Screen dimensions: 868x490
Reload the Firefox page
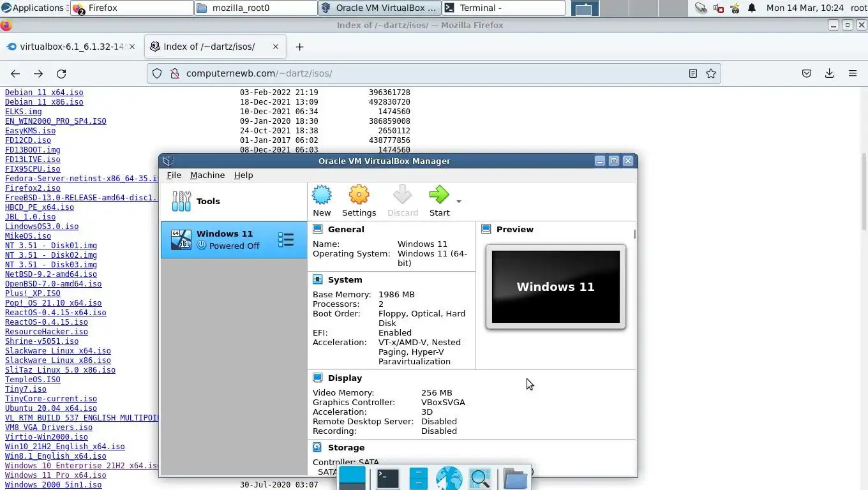click(61, 73)
